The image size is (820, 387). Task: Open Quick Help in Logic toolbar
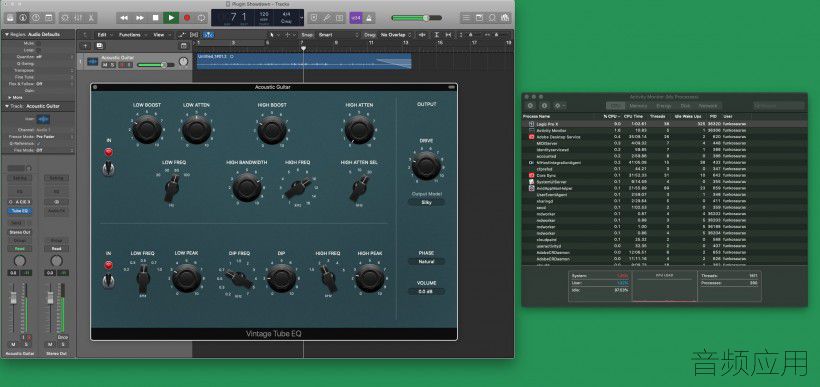tap(36, 18)
